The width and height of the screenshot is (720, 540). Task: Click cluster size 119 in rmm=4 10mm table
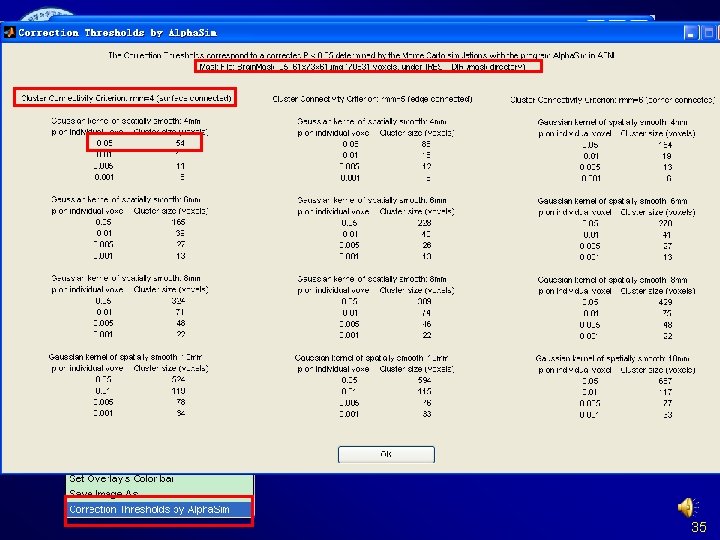pyautogui.click(x=178, y=391)
